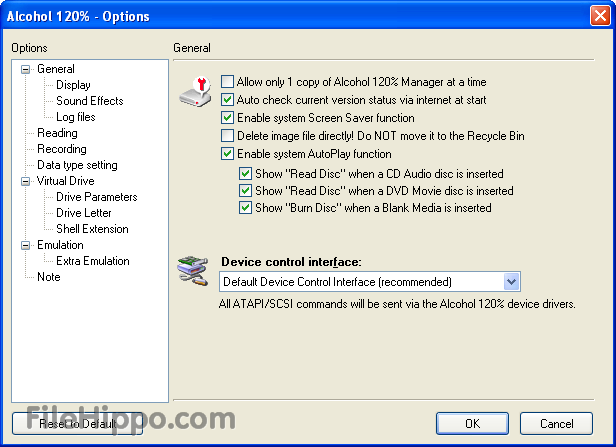Toggle Show Burn Disc for Blank Media
The height and width of the screenshot is (447, 616).
(x=245, y=207)
